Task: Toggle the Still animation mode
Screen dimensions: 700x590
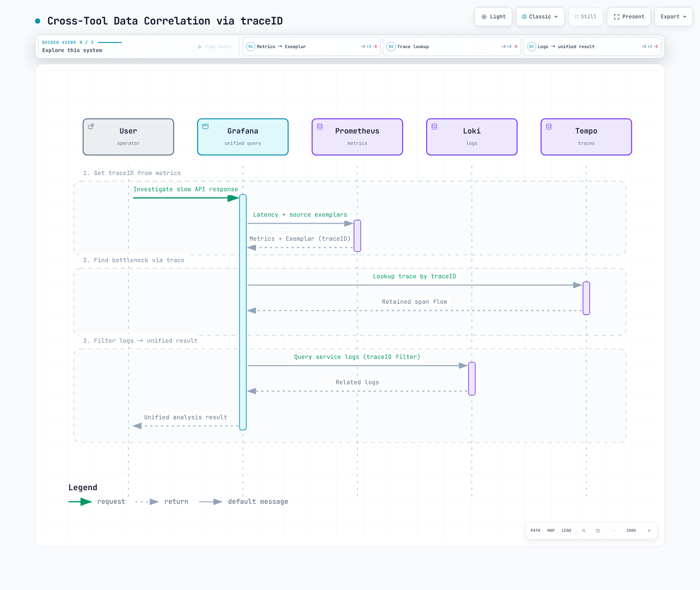Action: (586, 17)
